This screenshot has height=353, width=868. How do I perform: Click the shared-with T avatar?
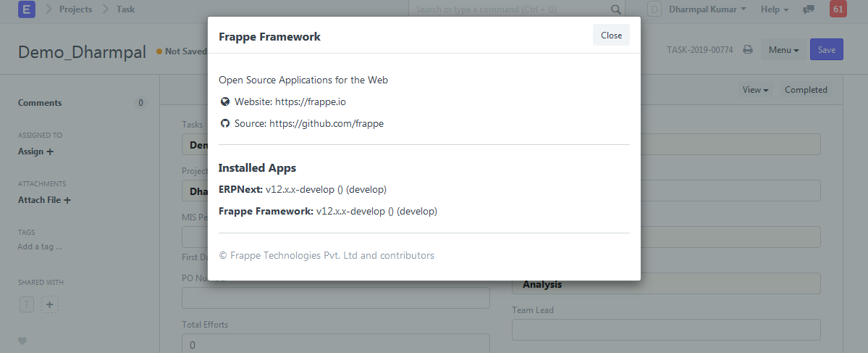point(27,304)
